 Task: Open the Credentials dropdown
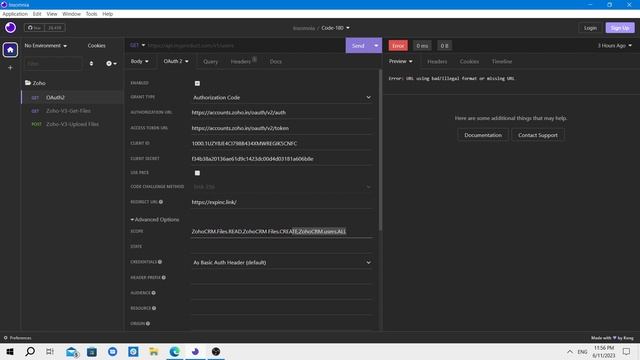pos(282,262)
